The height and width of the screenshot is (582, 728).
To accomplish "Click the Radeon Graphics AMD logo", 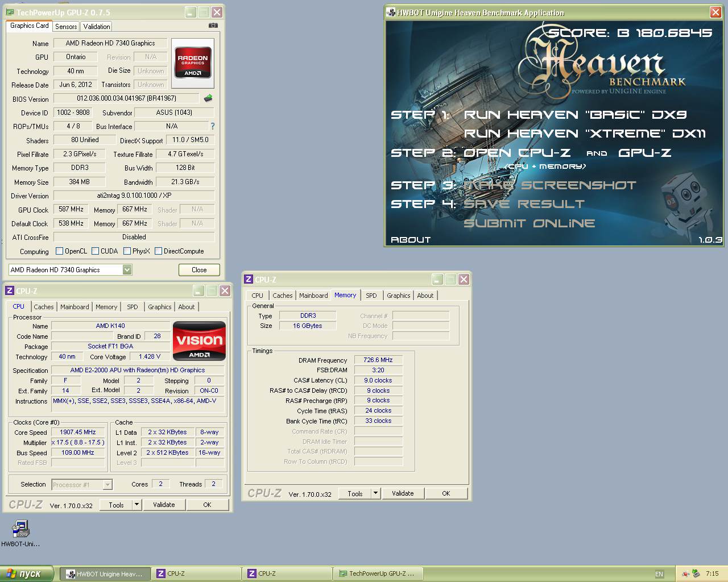I will pyautogui.click(x=193, y=63).
